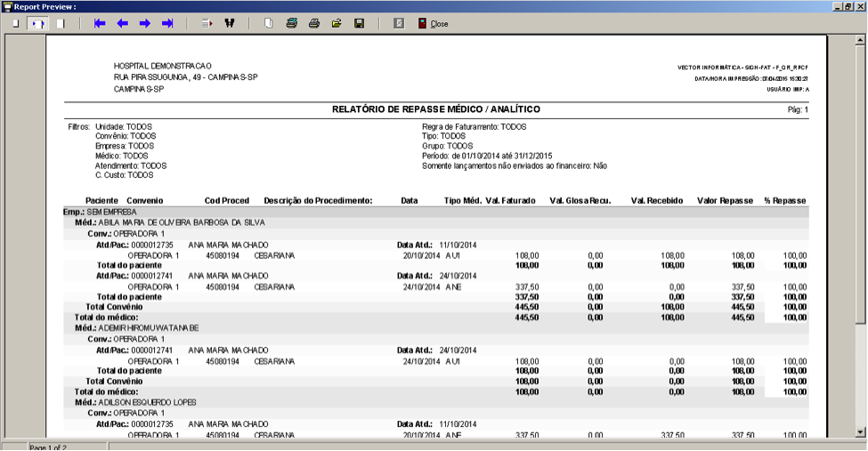The image size is (868, 451).
Task: Jump to last page arrow
Action: coord(167,23)
